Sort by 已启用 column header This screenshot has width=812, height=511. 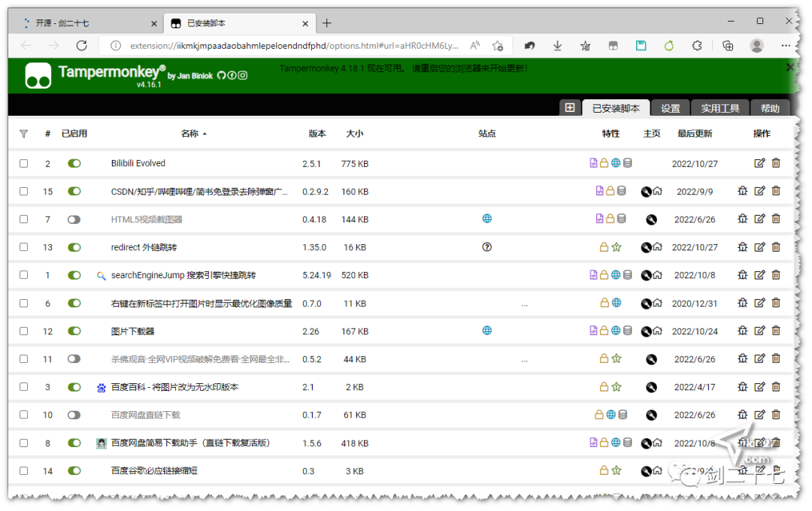click(x=74, y=134)
